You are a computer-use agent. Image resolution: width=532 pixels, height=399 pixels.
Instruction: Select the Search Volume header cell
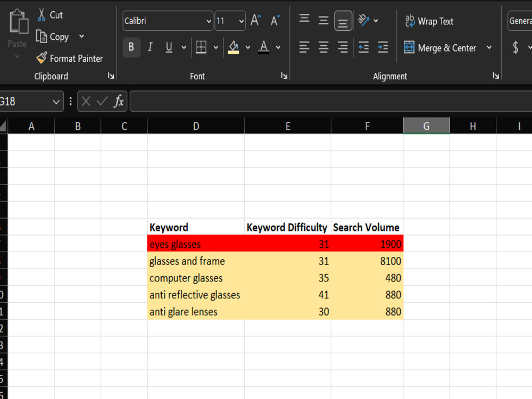tap(367, 227)
